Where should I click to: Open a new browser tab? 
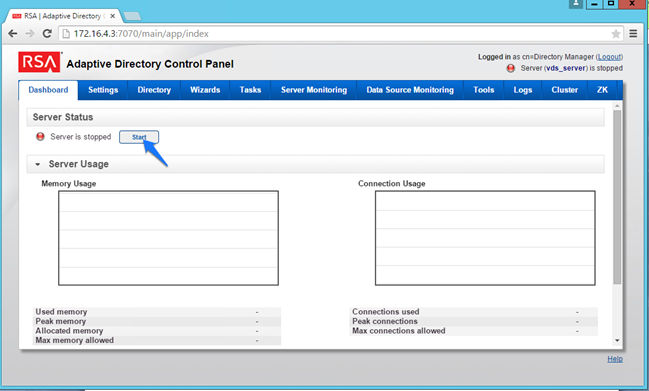click(x=132, y=16)
